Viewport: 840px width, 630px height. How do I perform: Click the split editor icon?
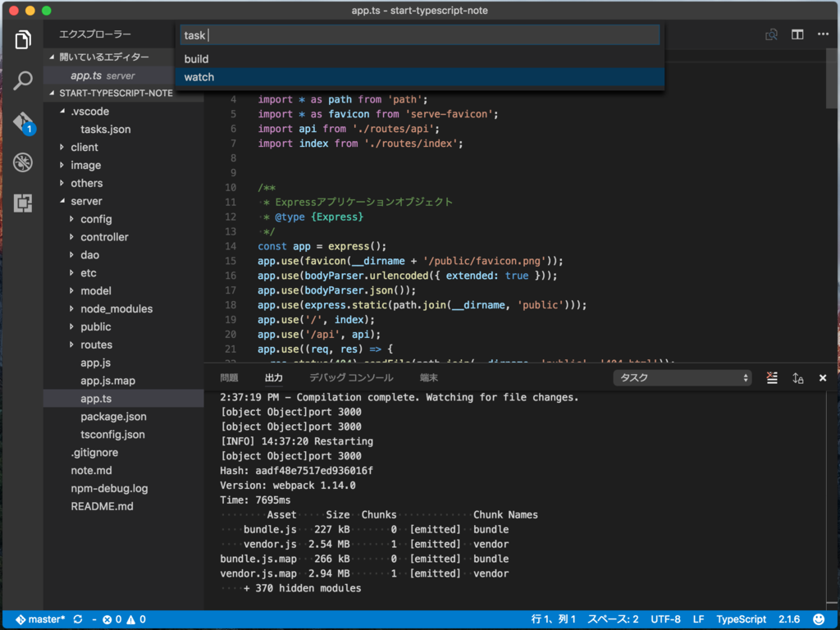point(797,34)
